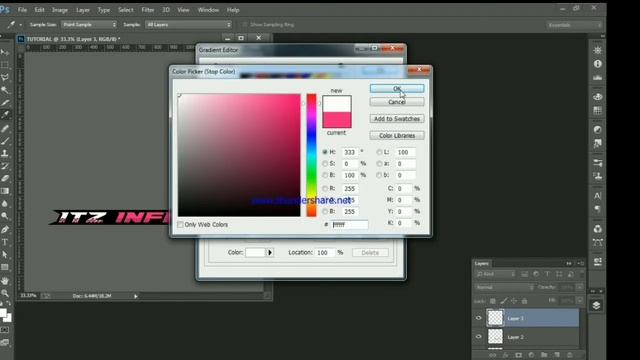Filter layers by type layers (T icon)
The height and width of the screenshot is (360, 640).
tap(547, 274)
